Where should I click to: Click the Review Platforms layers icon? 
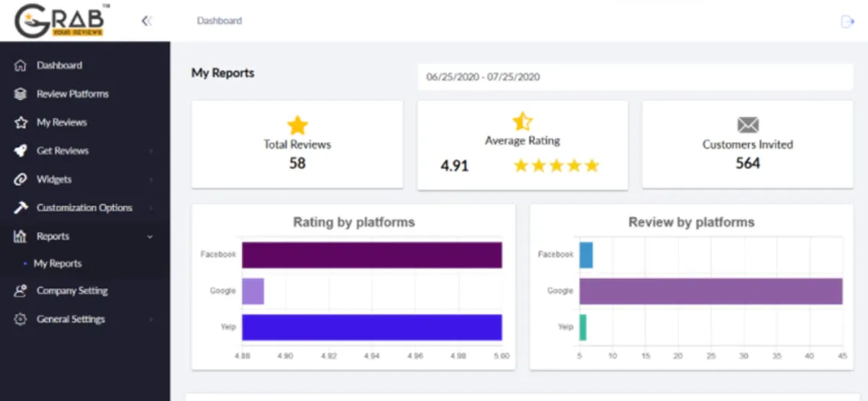click(20, 94)
